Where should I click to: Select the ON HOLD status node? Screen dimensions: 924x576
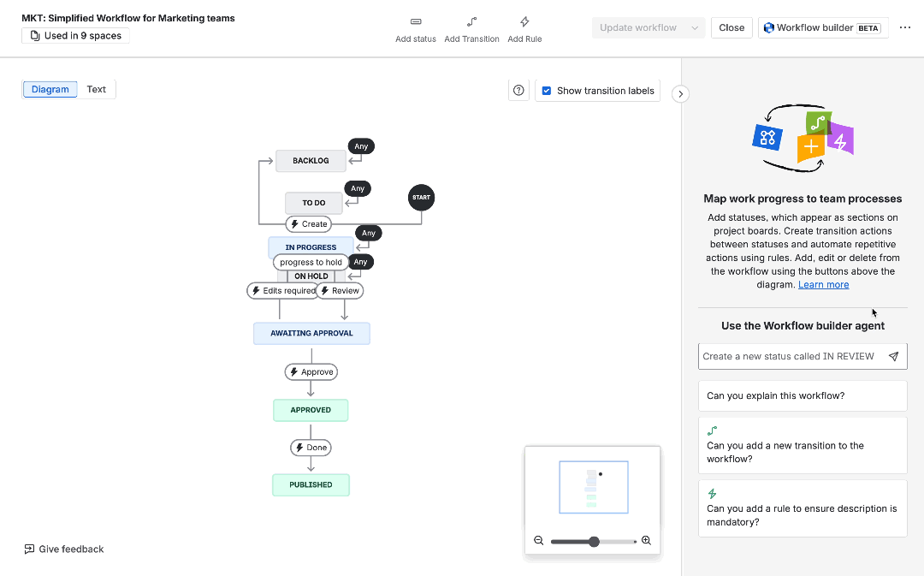click(311, 276)
